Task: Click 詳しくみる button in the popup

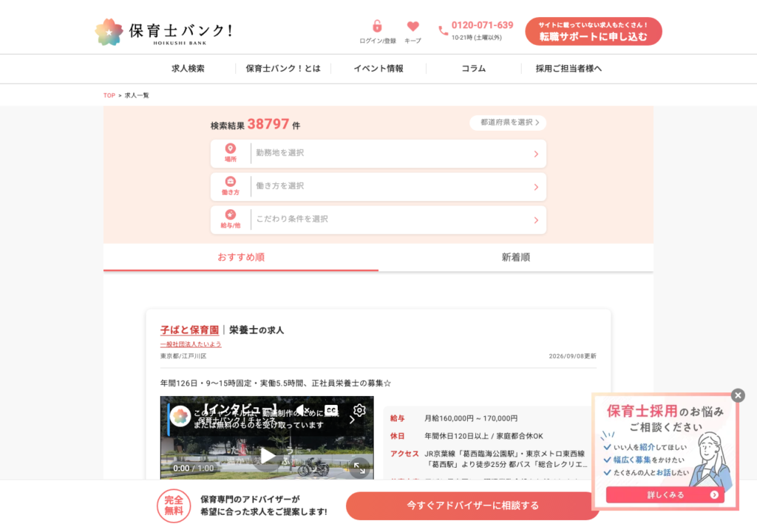Action: (665, 495)
